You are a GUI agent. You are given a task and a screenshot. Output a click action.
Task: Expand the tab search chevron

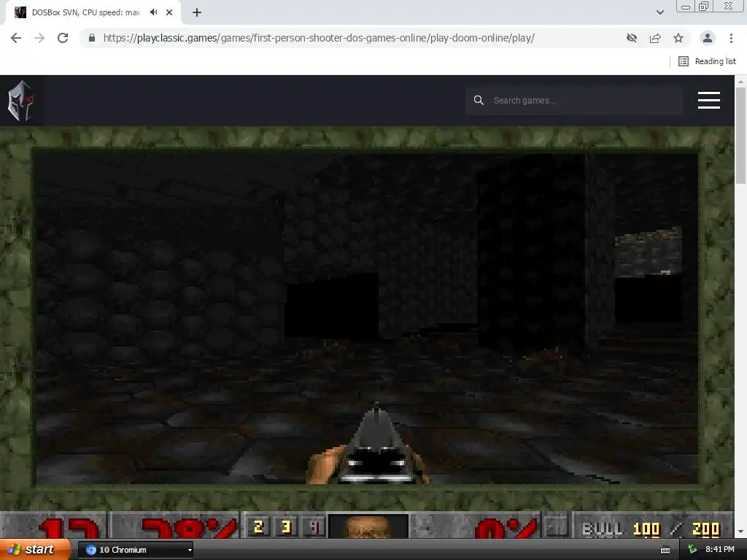coord(659,12)
